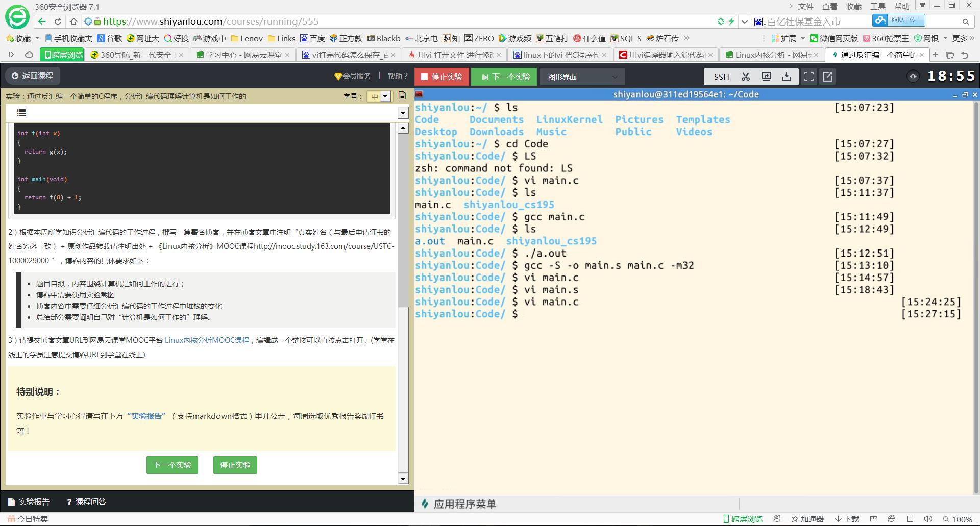
Task: Open the 文件 menu
Action: [x=805, y=6]
